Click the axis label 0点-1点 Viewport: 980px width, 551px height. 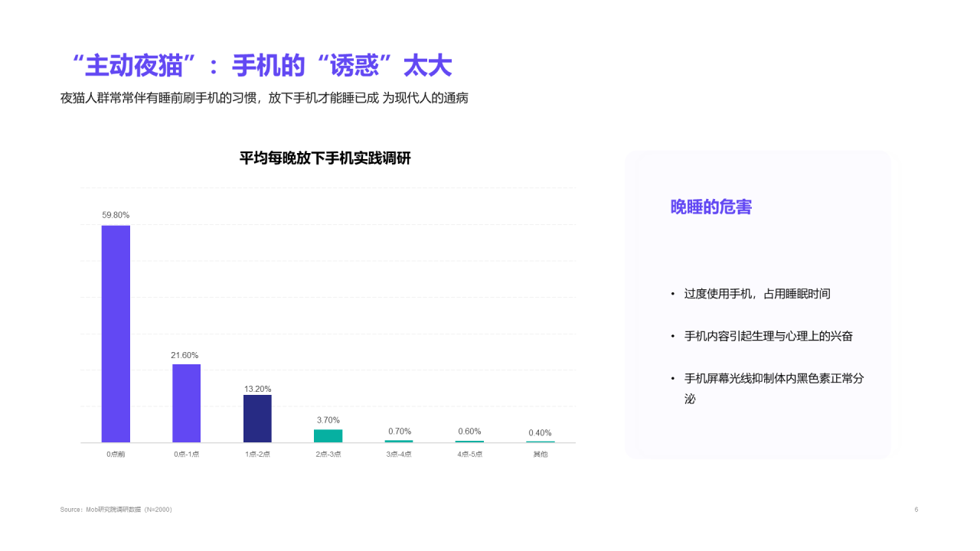(x=186, y=455)
